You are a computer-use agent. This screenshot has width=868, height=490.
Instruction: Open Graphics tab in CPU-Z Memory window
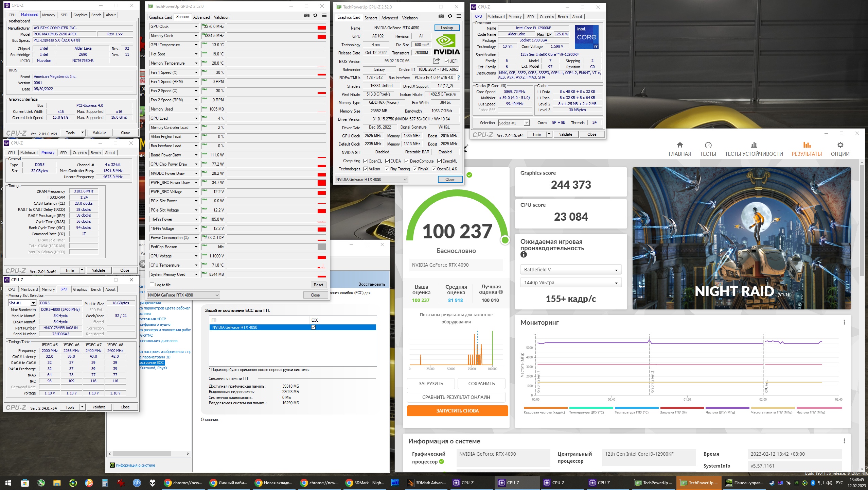(80, 153)
